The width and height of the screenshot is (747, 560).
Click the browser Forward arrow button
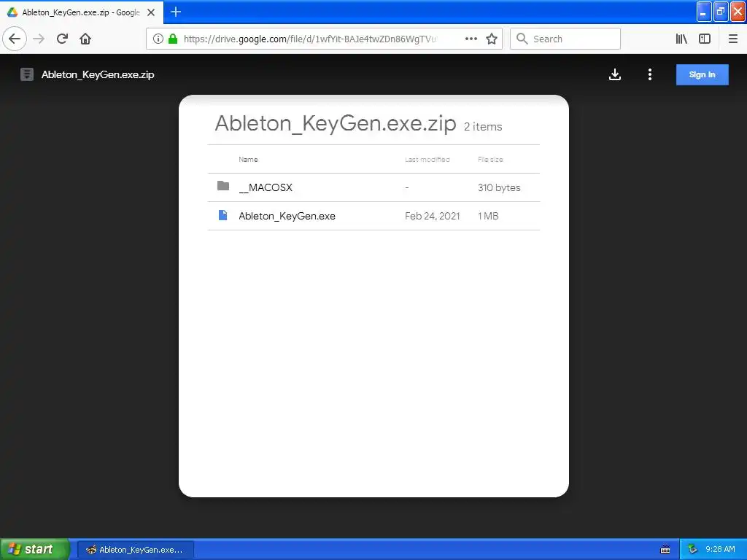coord(39,39)
